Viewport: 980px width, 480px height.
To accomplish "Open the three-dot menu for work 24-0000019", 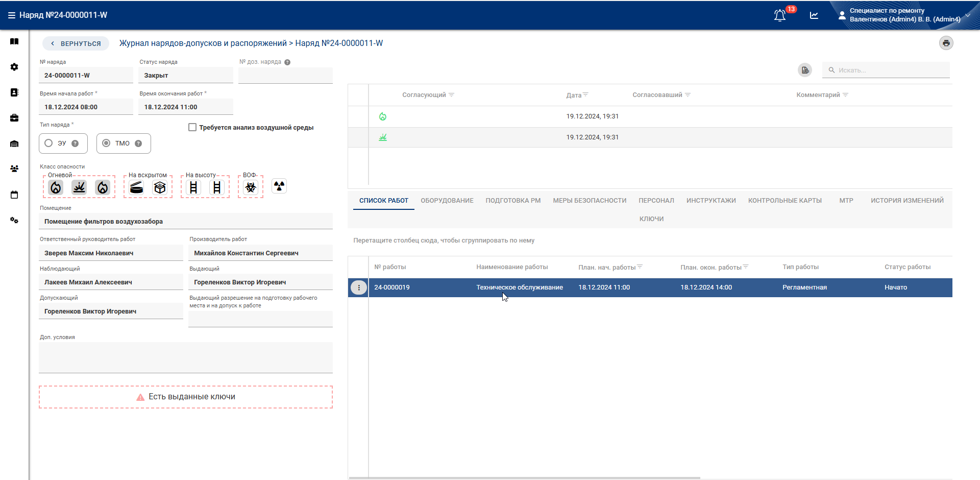I will coord(359,287).
